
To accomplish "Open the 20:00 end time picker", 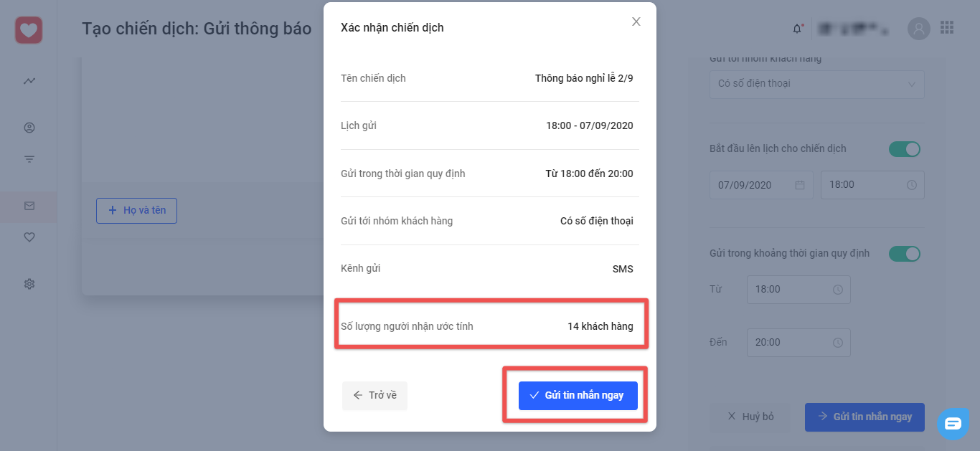I will (x=798, y=343).
